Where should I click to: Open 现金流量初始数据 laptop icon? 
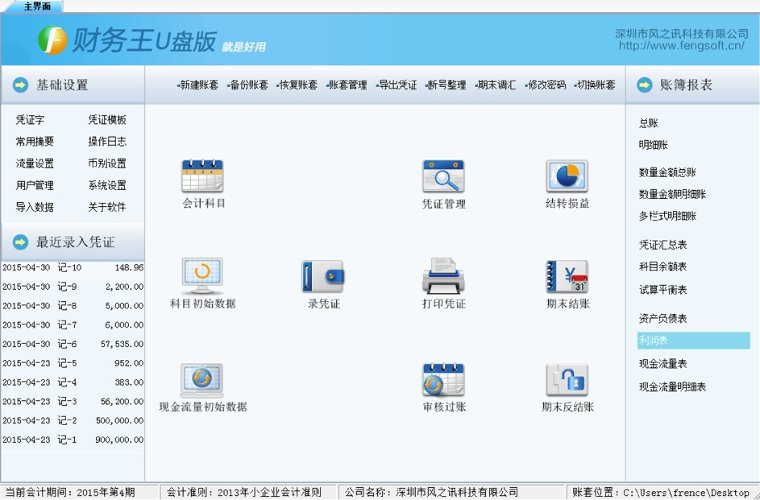tap(202, 379)
